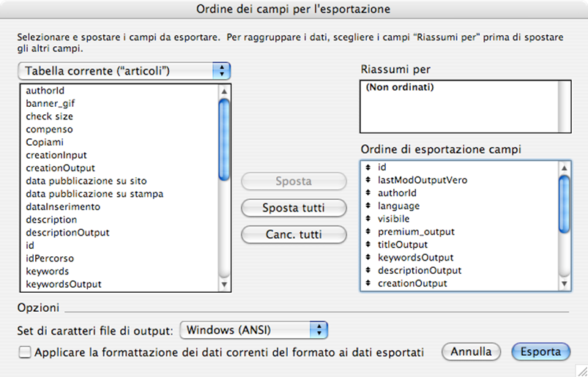Click down arrow of left field list scrollbar
This screenshot has height=377, width=588.
coord(224,285)
